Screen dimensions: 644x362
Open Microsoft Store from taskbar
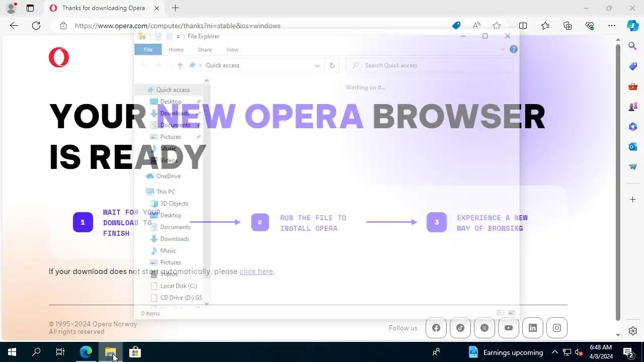click(x=135, y=352)
